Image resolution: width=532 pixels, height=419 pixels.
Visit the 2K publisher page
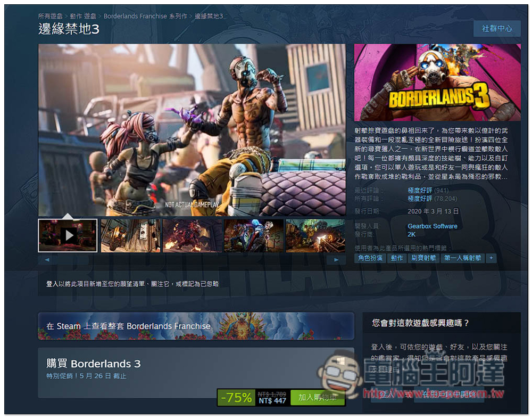(x=412, y=234)
